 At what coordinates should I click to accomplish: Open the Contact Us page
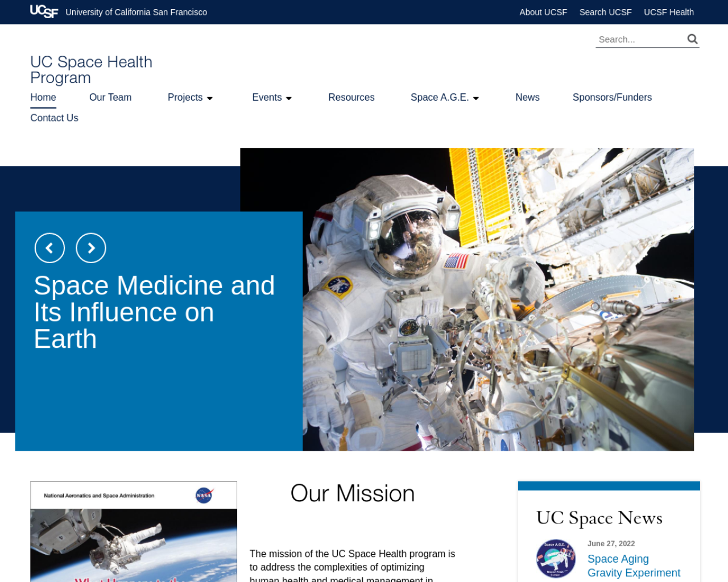(54, 118)
